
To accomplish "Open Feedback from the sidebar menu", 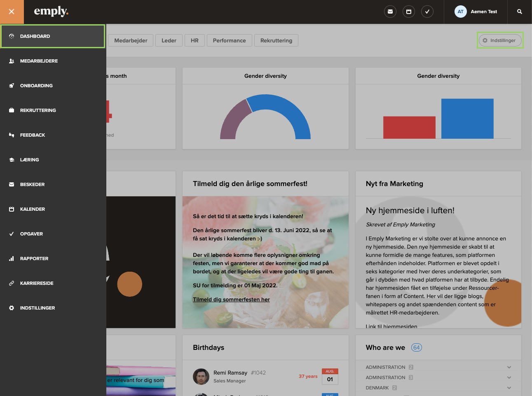I will 33,135.
